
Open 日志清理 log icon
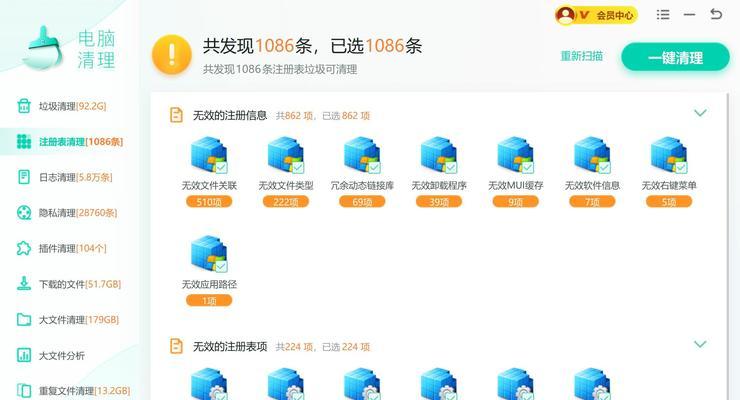point(24,177)
